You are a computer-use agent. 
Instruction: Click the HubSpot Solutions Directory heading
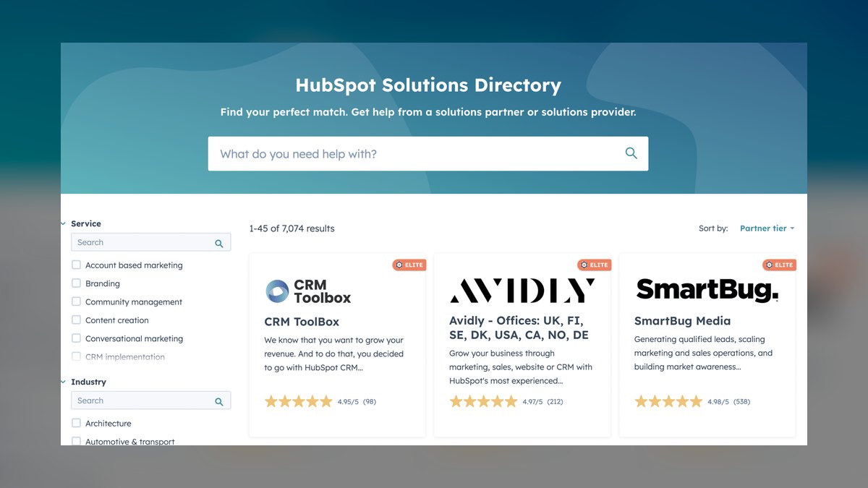tap(428, 85)
